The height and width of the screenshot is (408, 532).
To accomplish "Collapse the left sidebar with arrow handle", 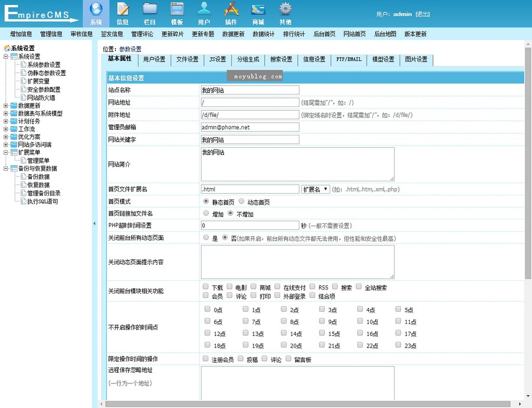I will coord(94,223).
